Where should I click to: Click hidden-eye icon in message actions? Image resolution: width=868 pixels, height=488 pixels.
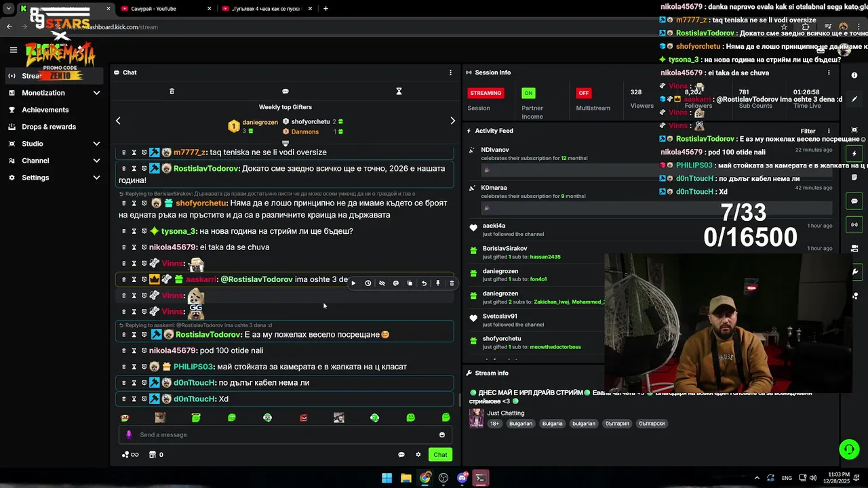coord(382,283)
